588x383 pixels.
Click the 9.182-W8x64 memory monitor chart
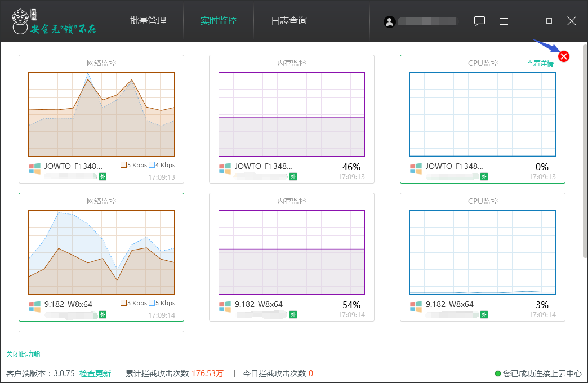pos(292,252)
